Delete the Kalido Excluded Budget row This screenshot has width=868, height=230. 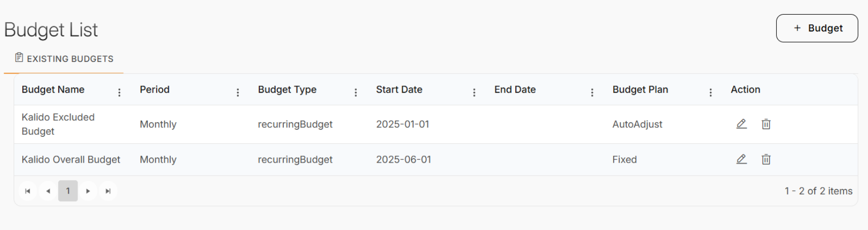click(x=766, y=124)
